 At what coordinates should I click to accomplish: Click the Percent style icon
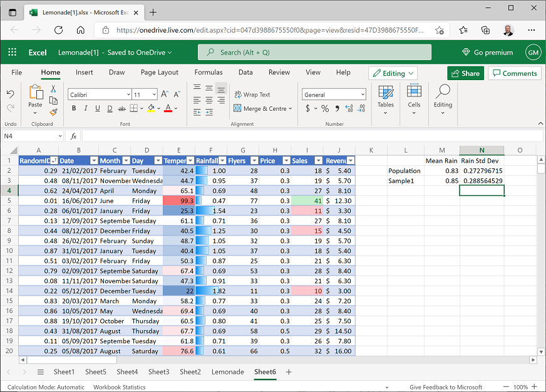point(325,108)
